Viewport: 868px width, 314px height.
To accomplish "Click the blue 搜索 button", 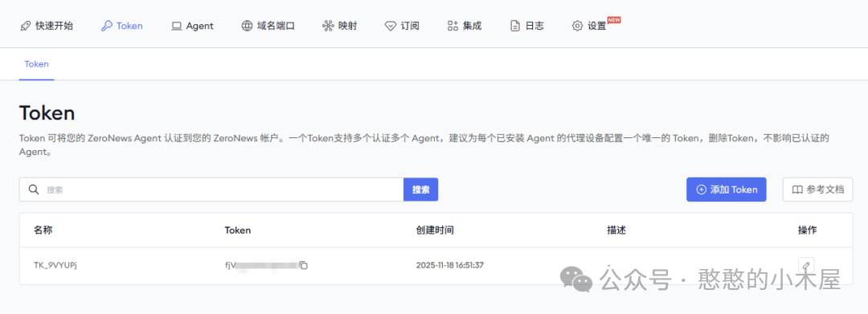I will 420,190.
